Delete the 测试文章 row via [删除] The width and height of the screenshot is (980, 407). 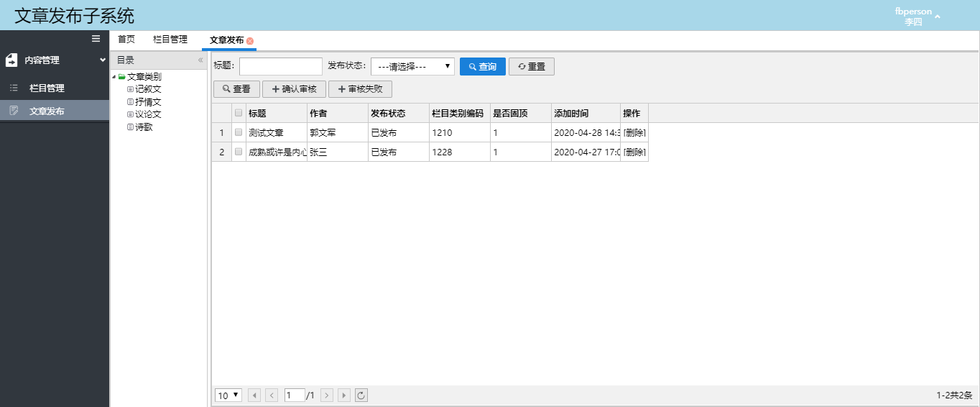(x=634, y=133)
